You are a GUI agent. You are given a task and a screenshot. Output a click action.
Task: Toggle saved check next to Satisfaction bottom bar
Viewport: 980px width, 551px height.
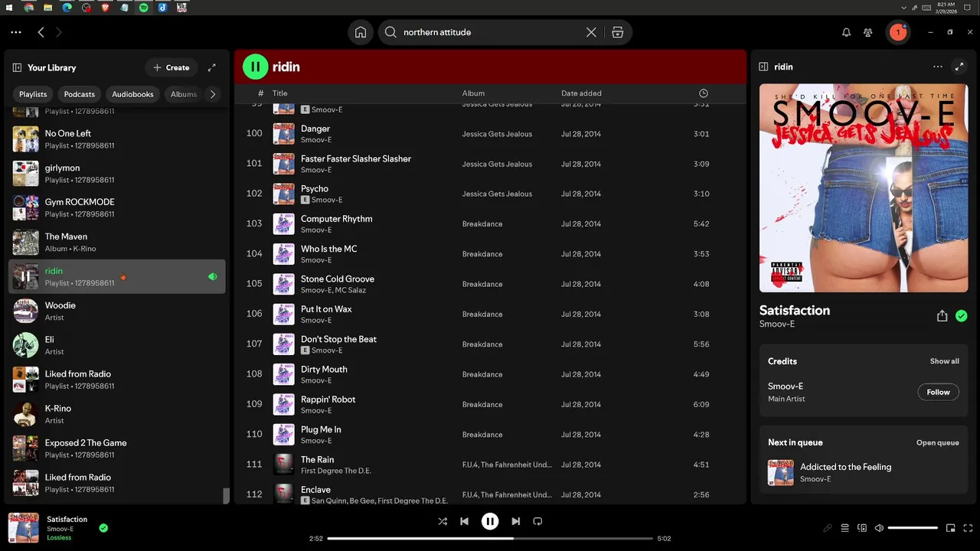click(103, 527)
